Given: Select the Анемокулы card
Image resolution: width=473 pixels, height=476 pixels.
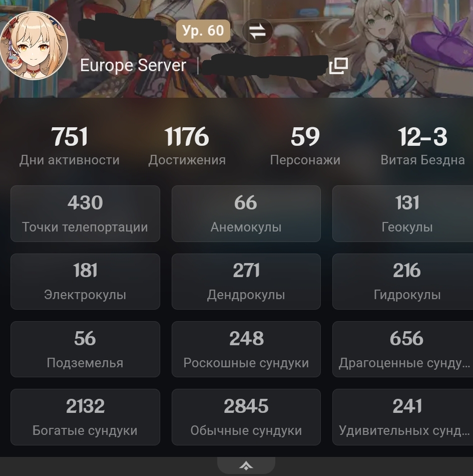Looking at the screenshot, I should click(x=246, y=214).
